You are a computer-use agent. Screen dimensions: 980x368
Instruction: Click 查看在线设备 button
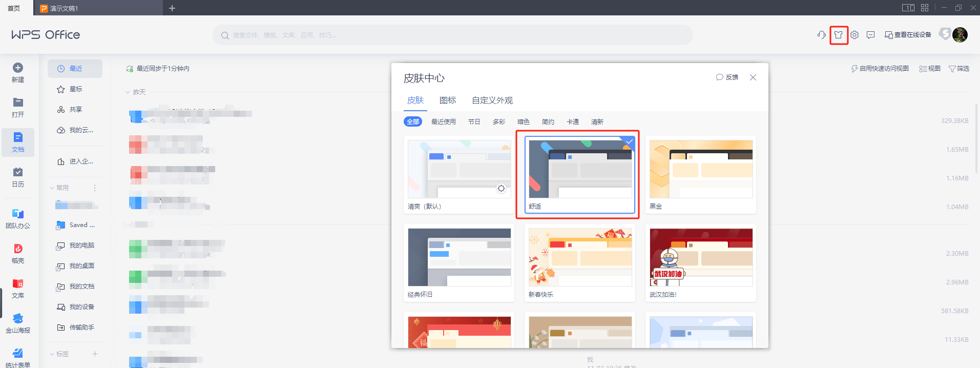[x=908, y=35]
